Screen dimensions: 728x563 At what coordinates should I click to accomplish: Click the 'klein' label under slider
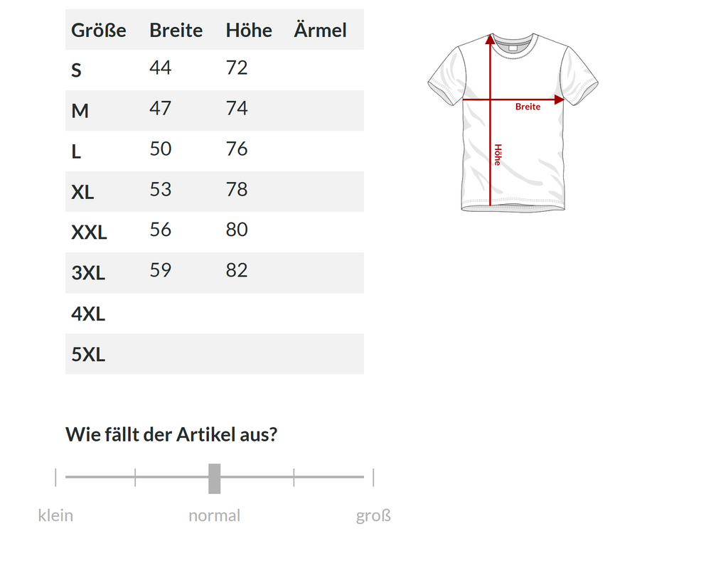click(55, 515)
